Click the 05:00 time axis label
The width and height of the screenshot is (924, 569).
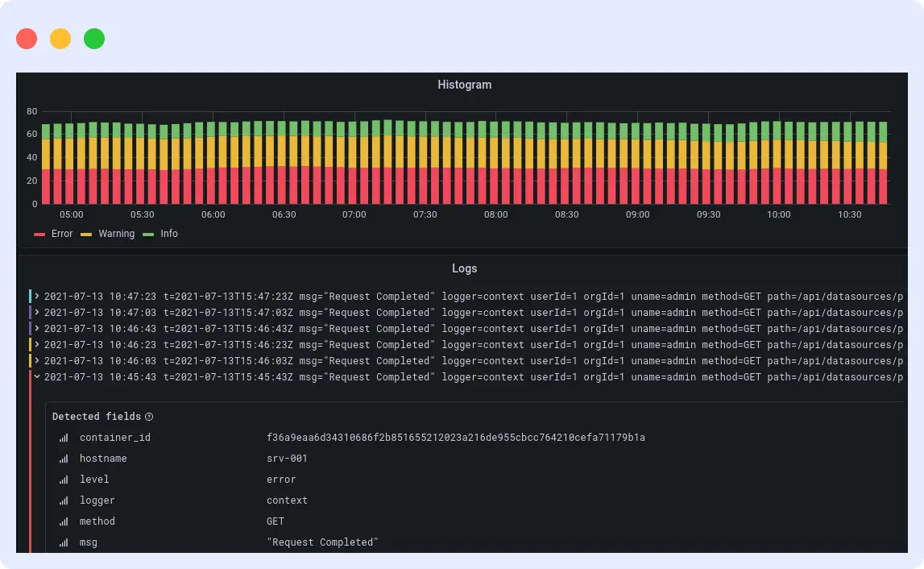pyautogui.click(x=72, y=214)
